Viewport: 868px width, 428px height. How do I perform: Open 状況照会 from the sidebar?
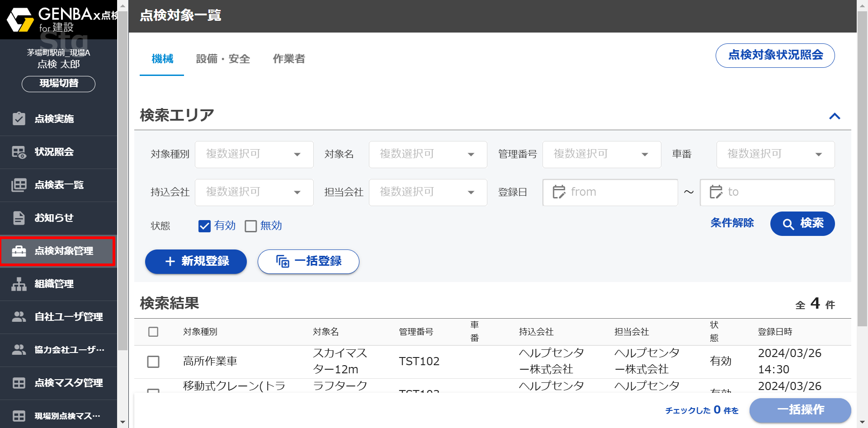click(x=19, y=152)
